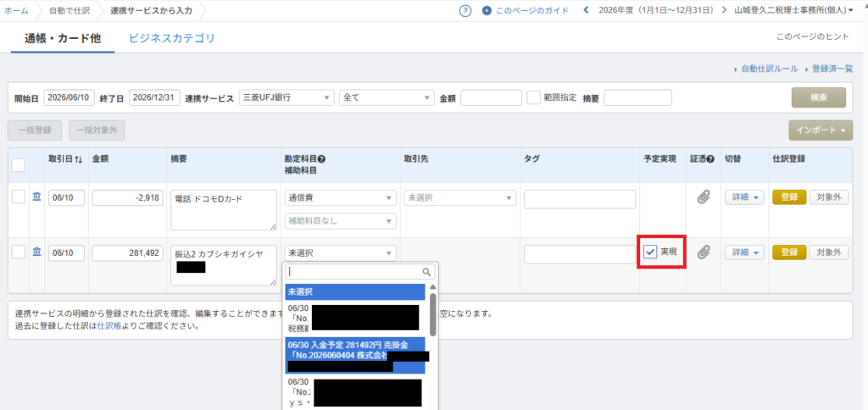Image resolution: width=868 pixels, height=410 pixels.
Task: Click the 摘要 search field
Action: 637,97
